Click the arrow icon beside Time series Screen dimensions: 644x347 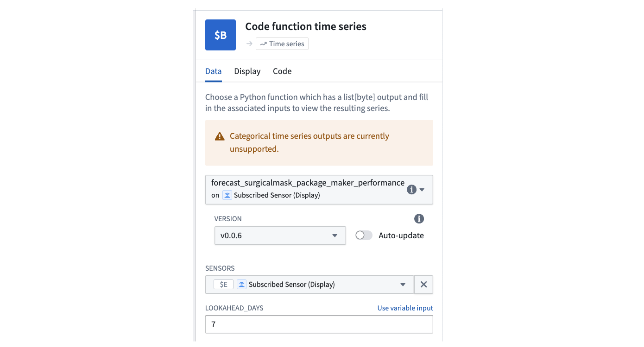(x=249, y=44)
